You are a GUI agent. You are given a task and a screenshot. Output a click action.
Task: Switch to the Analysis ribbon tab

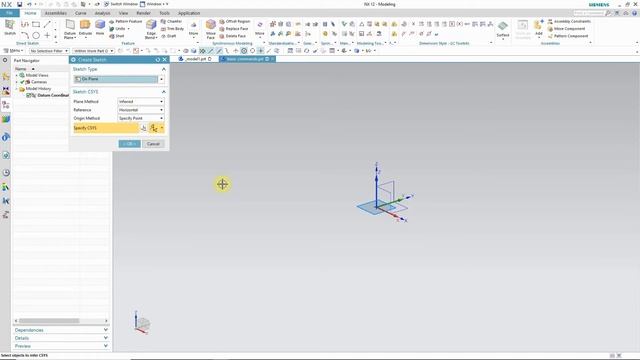pos(102,13)
